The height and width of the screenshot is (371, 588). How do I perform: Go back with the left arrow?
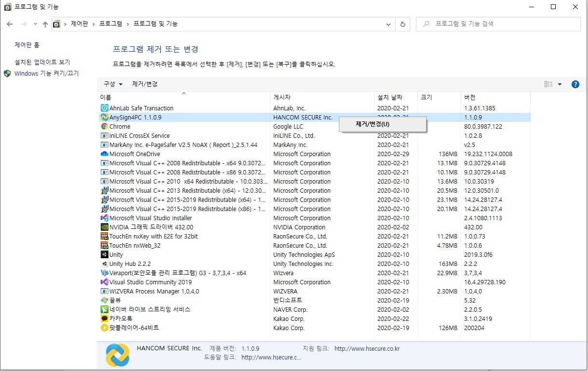click(x=10, y=24)
